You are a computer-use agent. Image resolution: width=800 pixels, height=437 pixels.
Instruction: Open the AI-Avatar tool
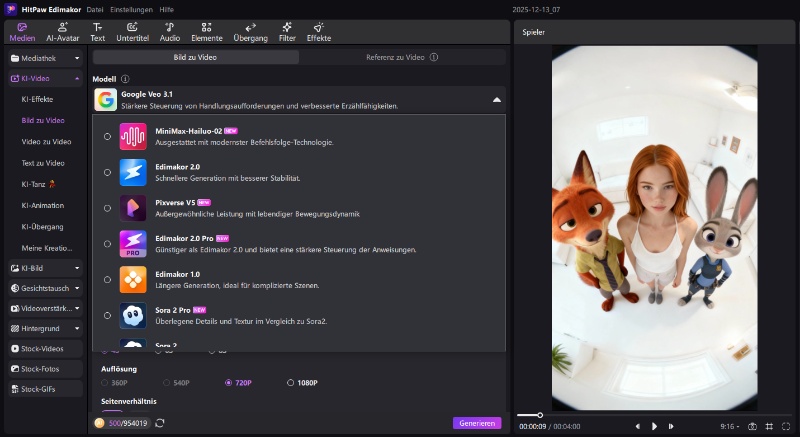(62, 32)
